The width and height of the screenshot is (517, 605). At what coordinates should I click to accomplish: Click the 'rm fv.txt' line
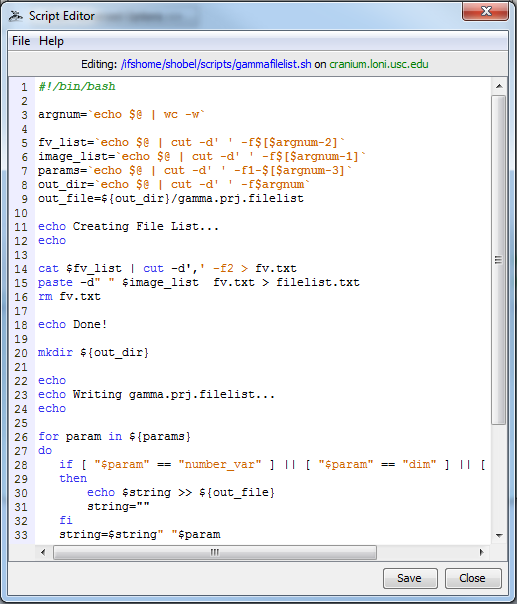(69, 297)
